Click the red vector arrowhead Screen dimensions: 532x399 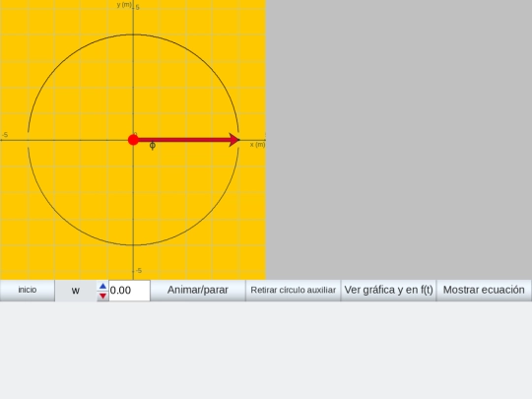click(234, 140)
